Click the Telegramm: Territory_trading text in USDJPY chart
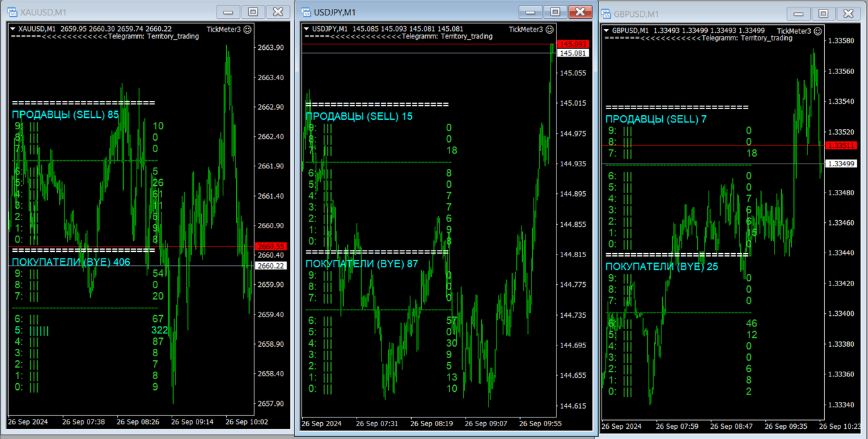This screenshot has width=868, height=439. pos(447,36)
